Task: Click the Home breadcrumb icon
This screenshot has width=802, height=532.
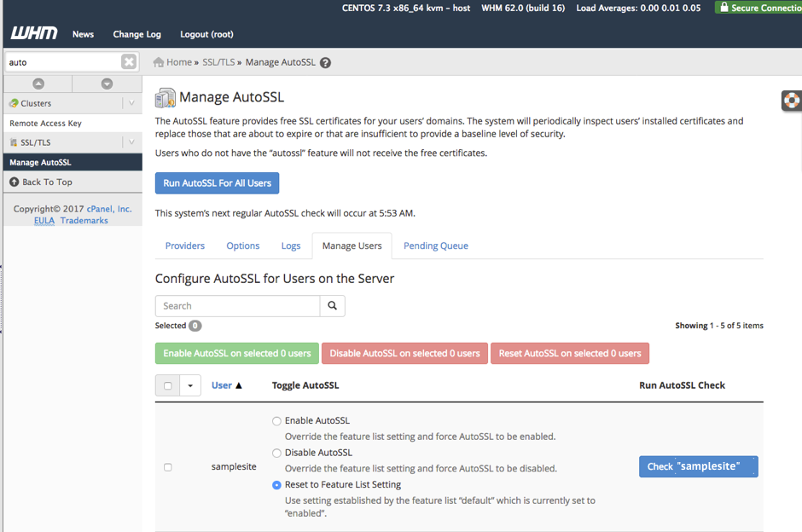Action: coord(159,61)
